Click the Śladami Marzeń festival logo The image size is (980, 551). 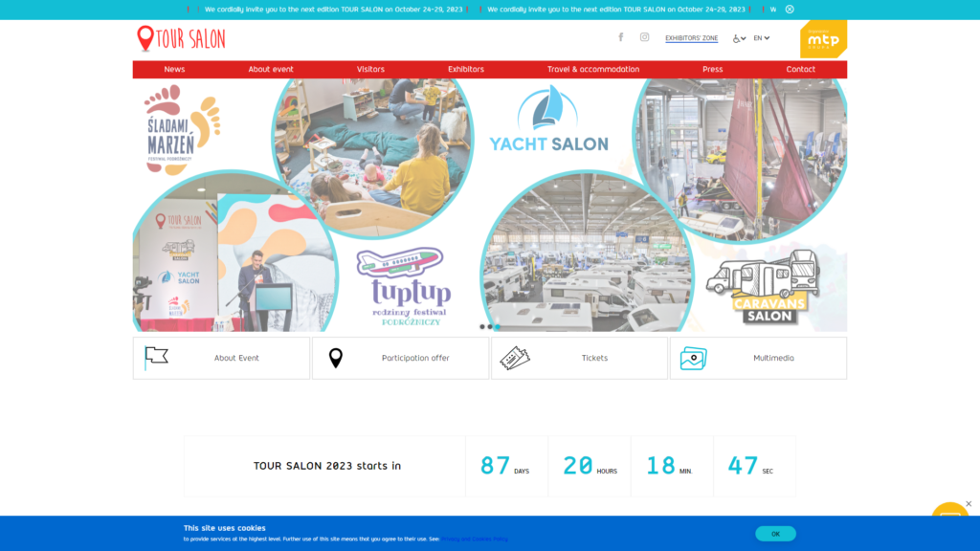click(x=182, y=129)
